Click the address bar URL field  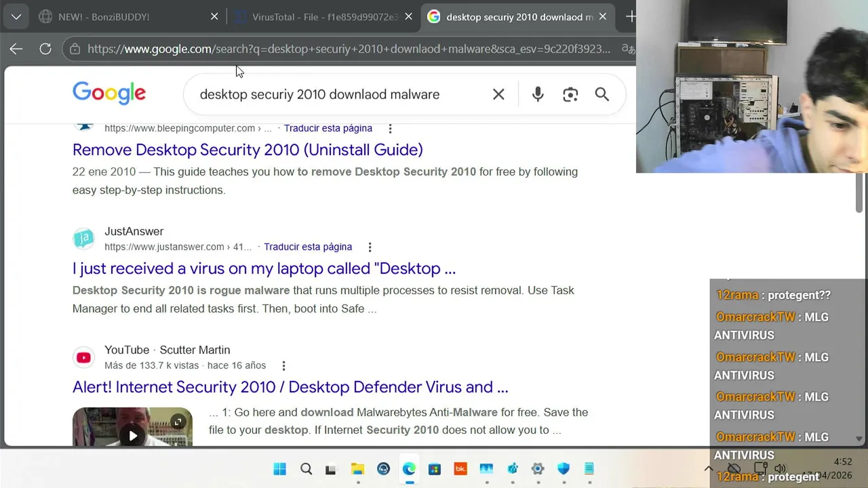tap(349, 49)
